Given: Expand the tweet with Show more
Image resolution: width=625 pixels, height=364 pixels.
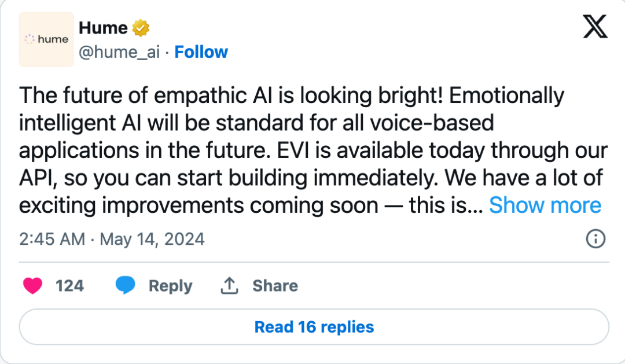Looking at the screenshot, I should [545, 205].
